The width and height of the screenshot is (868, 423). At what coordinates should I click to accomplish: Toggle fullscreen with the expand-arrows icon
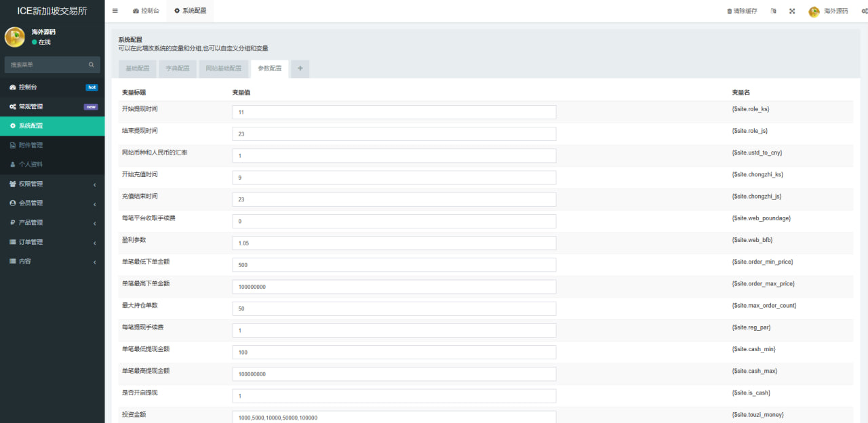pyautogui.click(x=792, y=12)
